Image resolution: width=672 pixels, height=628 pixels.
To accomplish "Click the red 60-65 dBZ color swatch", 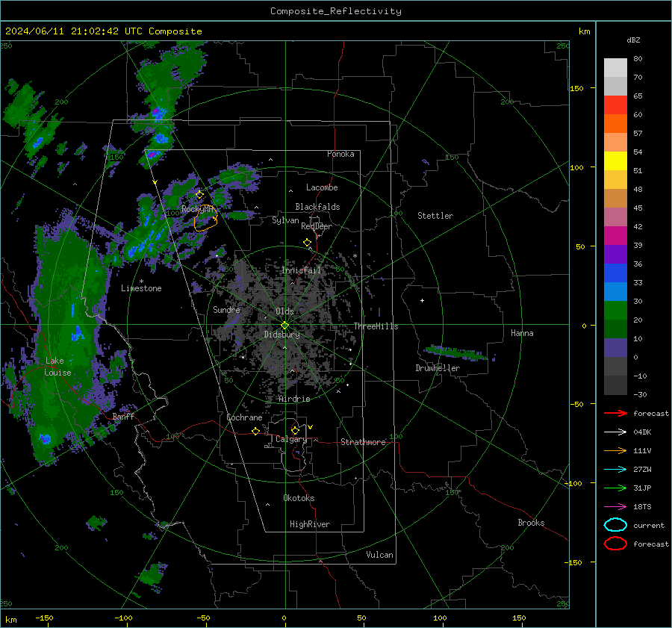I will (x=615, y=105).
